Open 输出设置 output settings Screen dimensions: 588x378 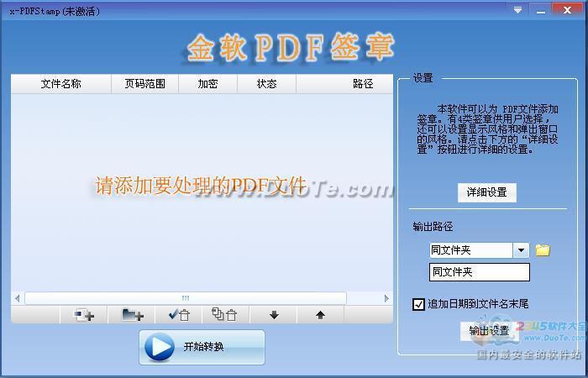pyautogui.click(x=489, y=331)
